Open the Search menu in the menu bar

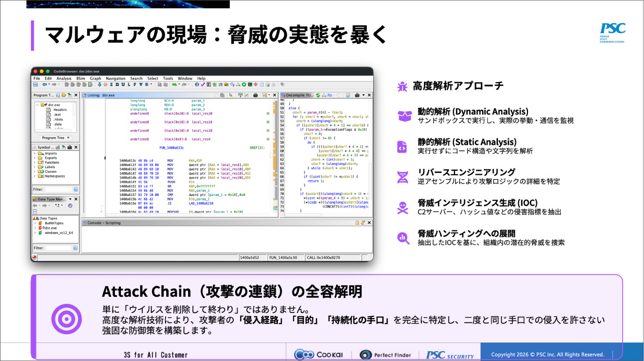(137, 78)
